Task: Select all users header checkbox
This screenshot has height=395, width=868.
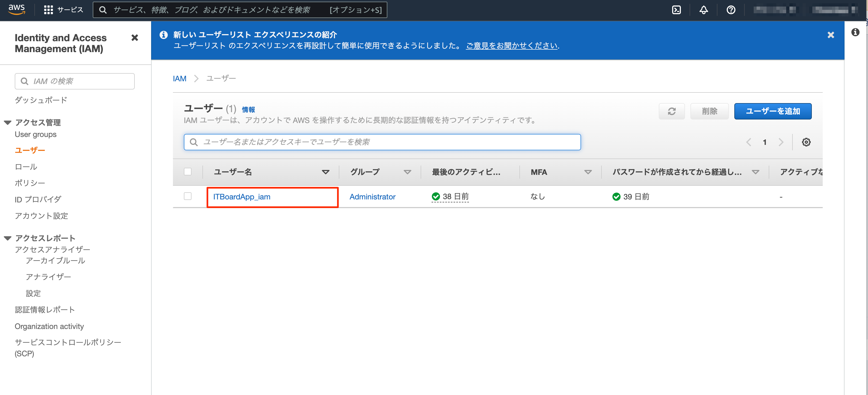Action: pos(188,172)
